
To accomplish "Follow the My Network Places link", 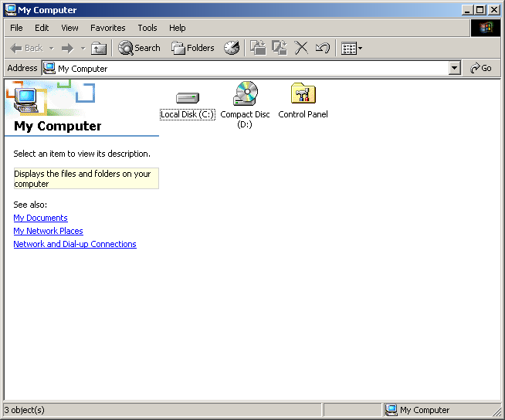I will tap(48, 231).
